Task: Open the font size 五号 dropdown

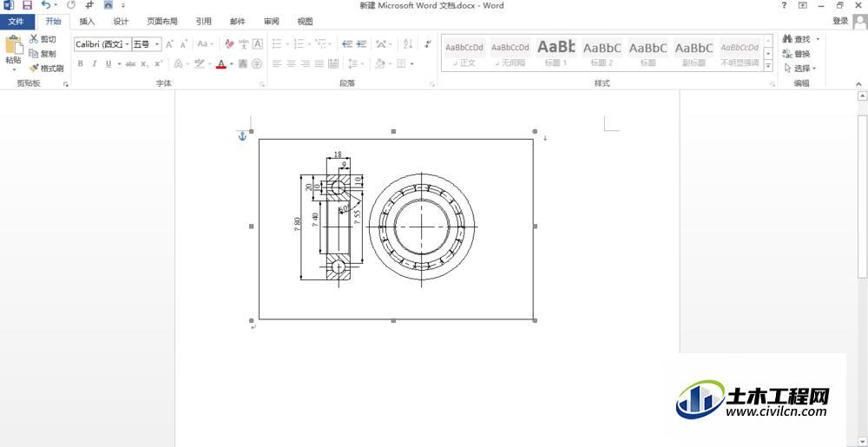Action: pyautogui.click(x=157, y=44)
